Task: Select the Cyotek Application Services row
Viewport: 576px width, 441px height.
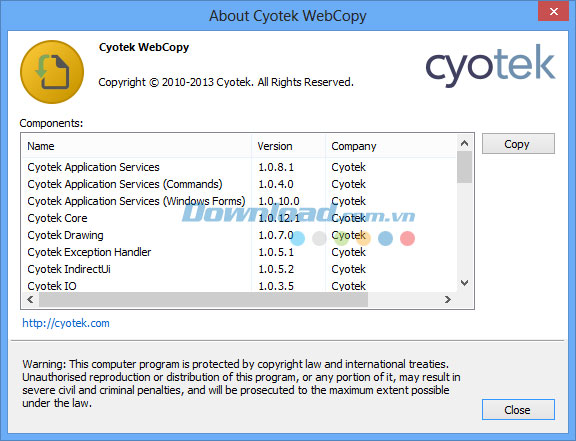Action: (x=240, y=167)
